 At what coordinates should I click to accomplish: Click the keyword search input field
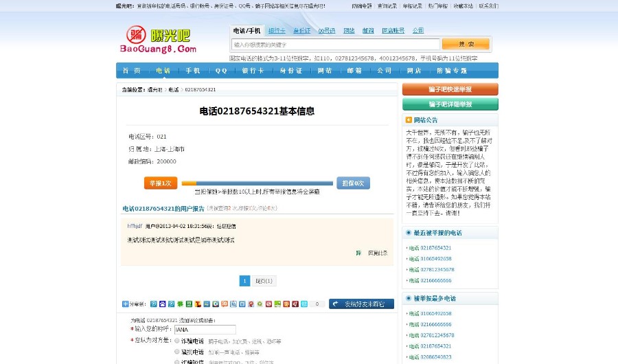334,44
